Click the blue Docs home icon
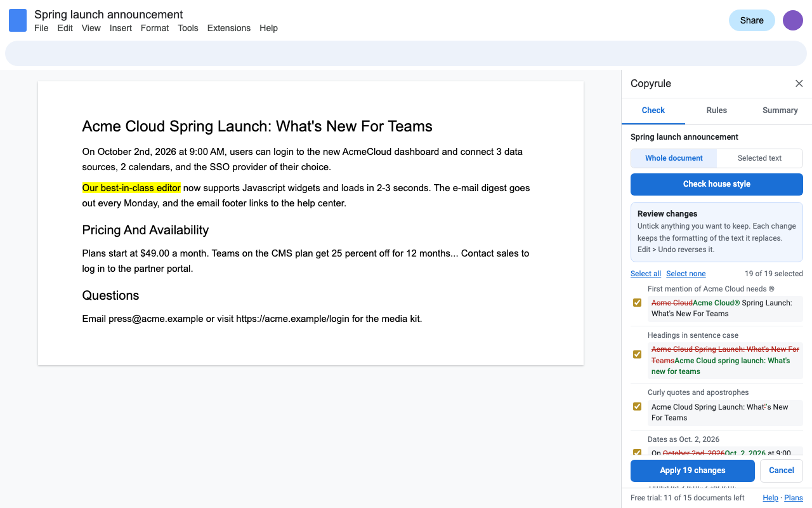The image size is (812, 508). click(x=18, y=20)
